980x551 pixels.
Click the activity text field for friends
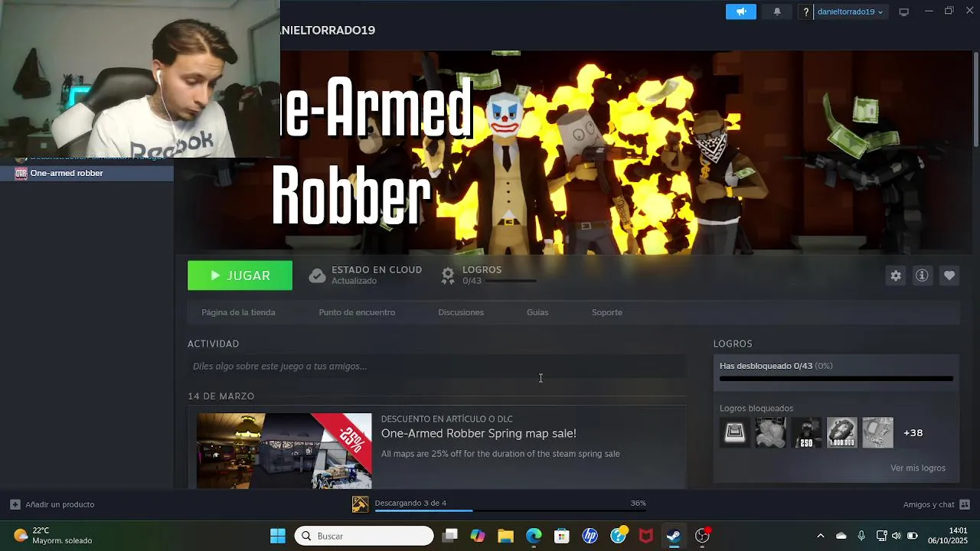436,367
